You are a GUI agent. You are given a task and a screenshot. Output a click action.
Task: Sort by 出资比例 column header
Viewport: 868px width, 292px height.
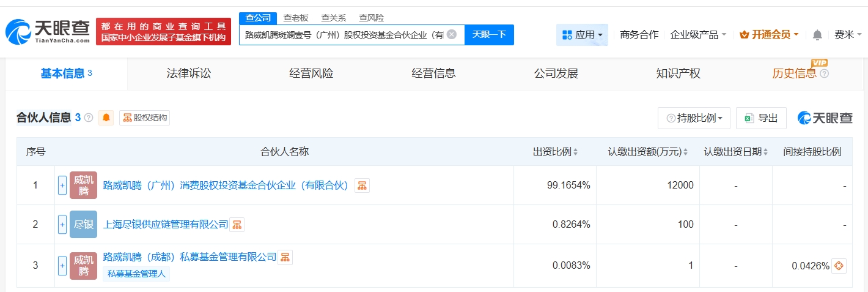555,152
